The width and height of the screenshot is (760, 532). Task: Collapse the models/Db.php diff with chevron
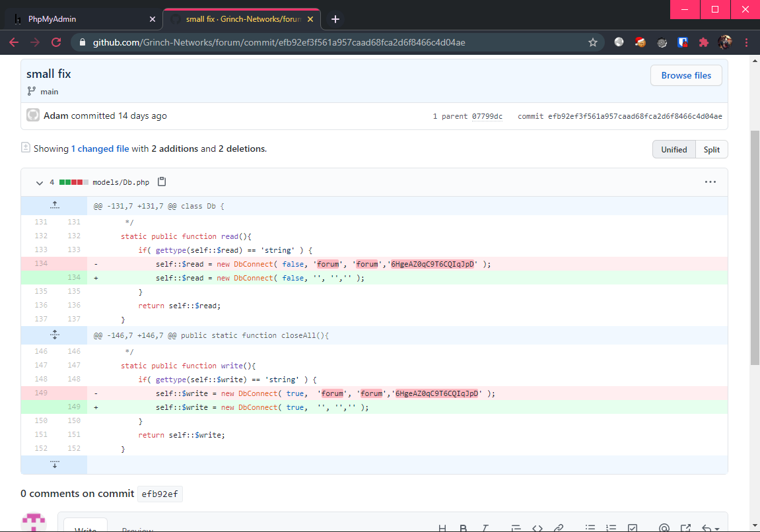[x=39, y=183]
